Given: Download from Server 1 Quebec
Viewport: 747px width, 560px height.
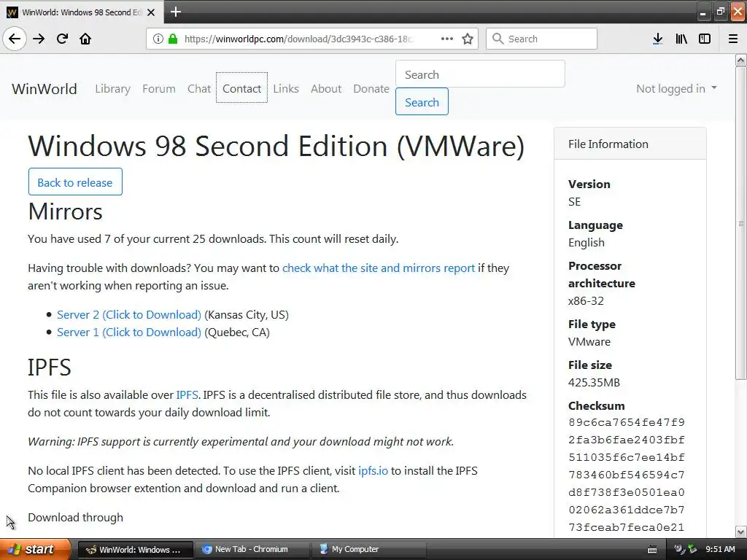Looking at the screenshot, I should coord(129,332).
